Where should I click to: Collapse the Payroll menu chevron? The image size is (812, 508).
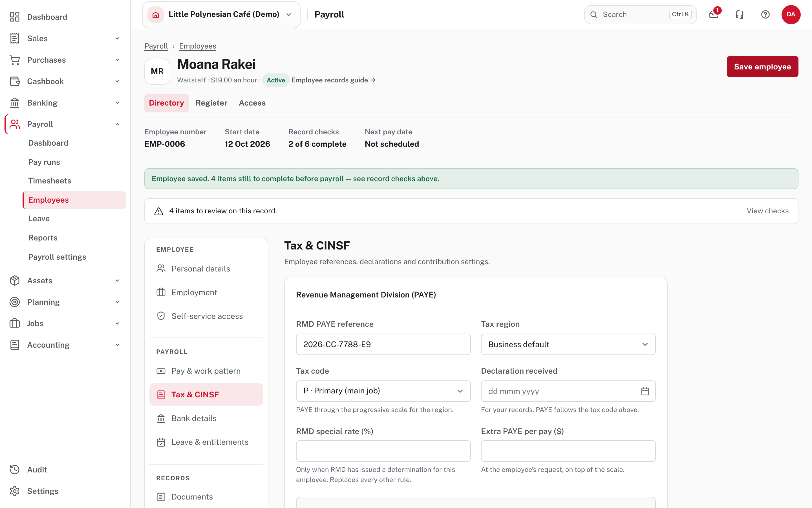pos(117,124)
